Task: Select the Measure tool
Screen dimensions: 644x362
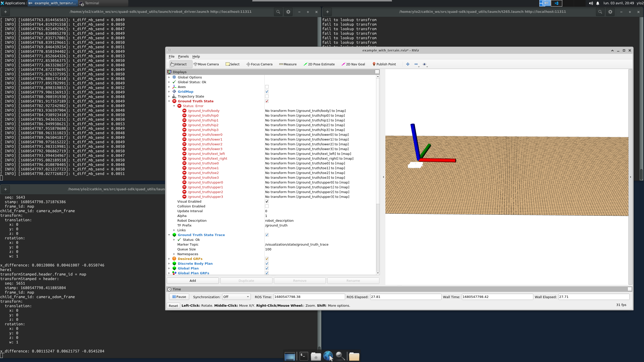Action: tap(288, 64)
